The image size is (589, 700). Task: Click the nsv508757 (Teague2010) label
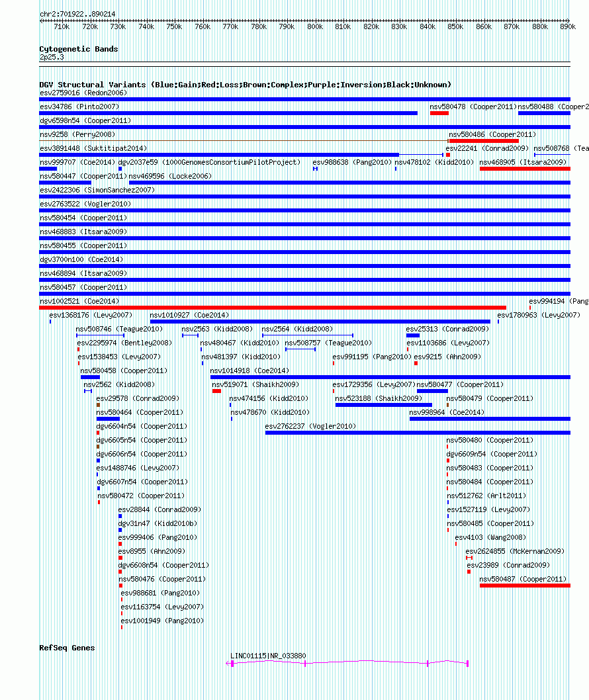point(328,343)
